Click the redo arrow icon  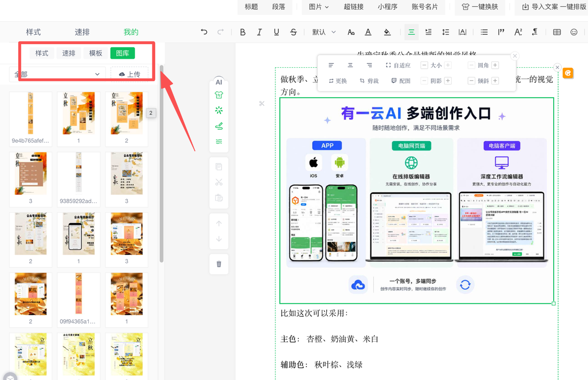point(220,32)
